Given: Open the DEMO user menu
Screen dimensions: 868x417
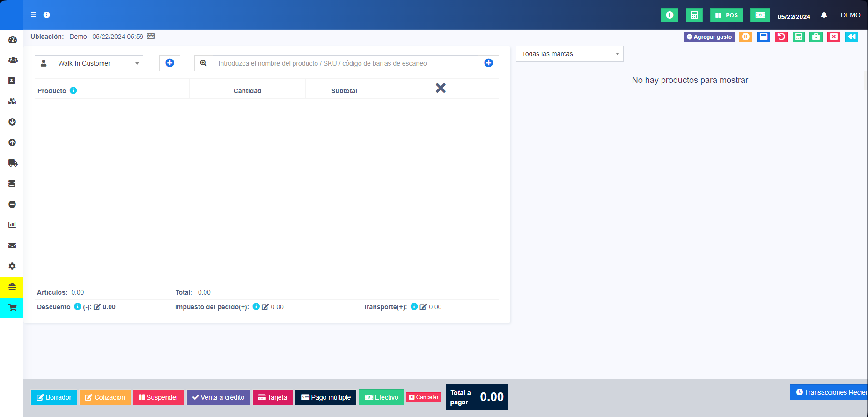Looking at the screenshot, I should coord(850,15).
